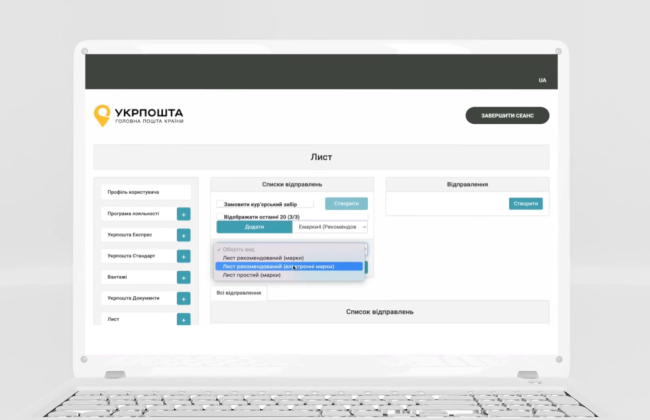Expand the Лист plus icon
Viewport: 650px width, 420px height.
[183, 319]
